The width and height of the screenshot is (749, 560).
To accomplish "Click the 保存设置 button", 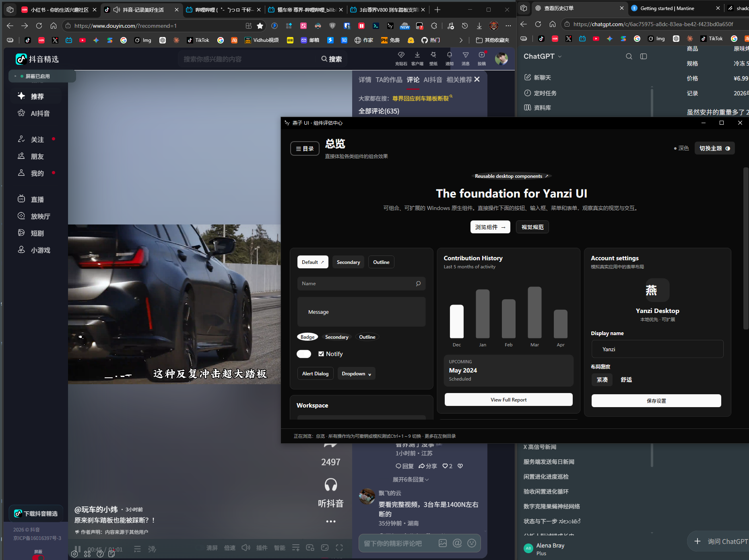I will point(656,401).
